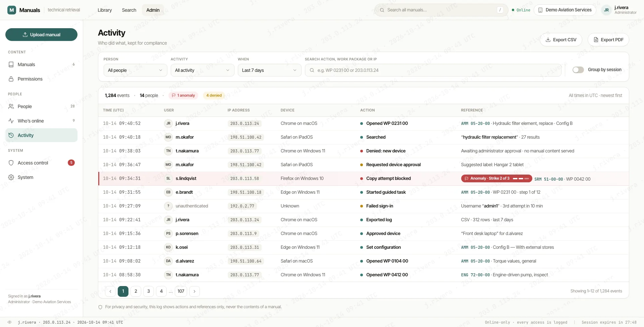The height and width of the screenshot is (327, 644).
Task: Click the shield icon beside privacy note
Action: coord(100,307)
